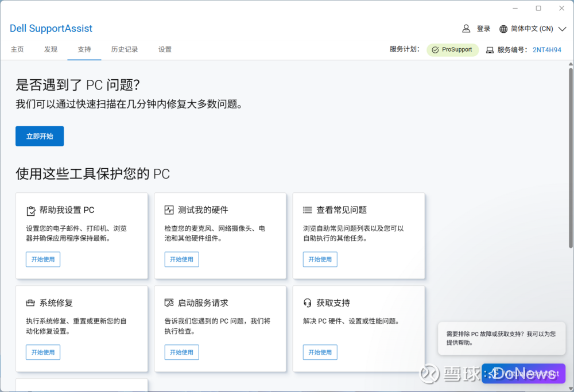The width and height of the screenshot is (574, 392).
Task: Click 开始使用 under 系统修复
Action: (43, 352)
